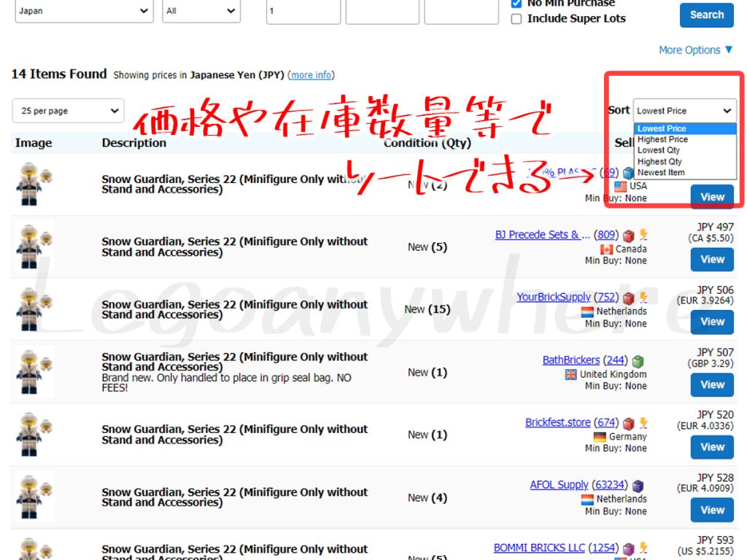Click the red cube icon beside Brickfest.store
The image size is (747, 560).
[629, 424]
